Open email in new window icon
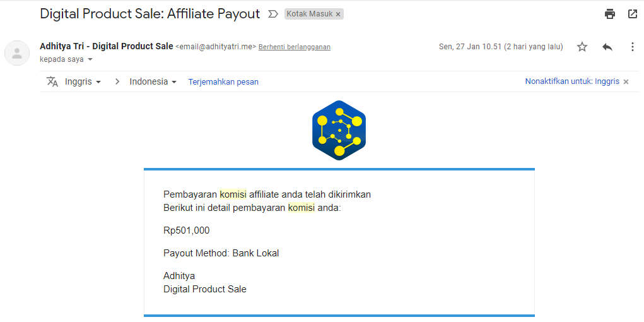644x322 pixels. 633,14
